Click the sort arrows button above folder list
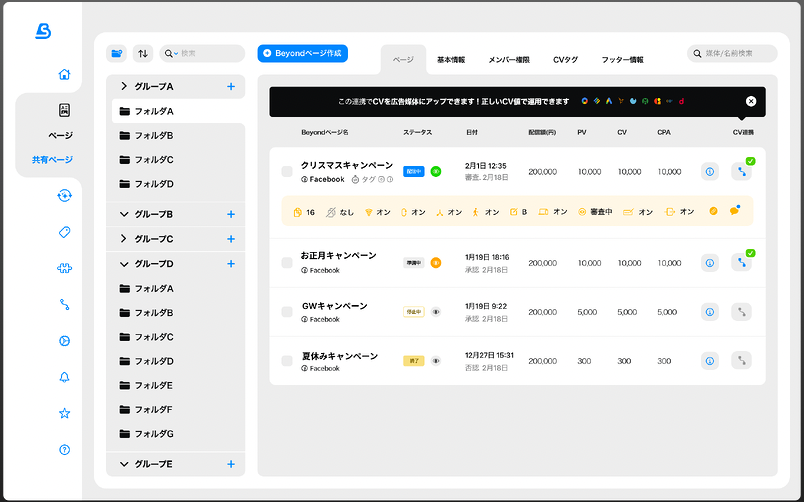The image size is (804, 502). (143, 53)
